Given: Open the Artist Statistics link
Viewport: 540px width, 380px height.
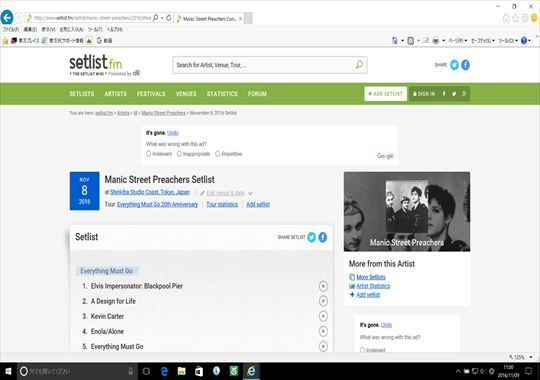Looking at the screenshot, I should tap(373, 286).
